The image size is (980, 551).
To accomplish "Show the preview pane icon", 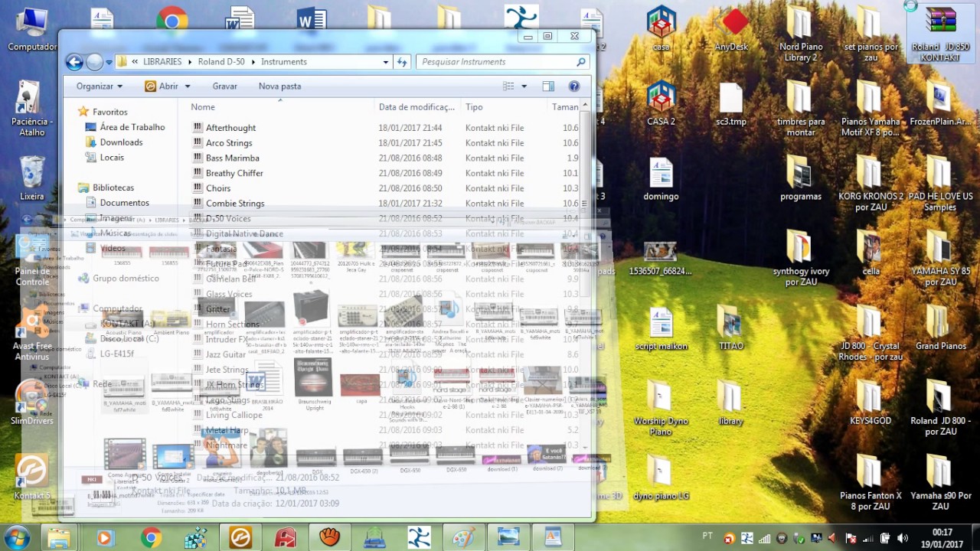I will 548,86.
